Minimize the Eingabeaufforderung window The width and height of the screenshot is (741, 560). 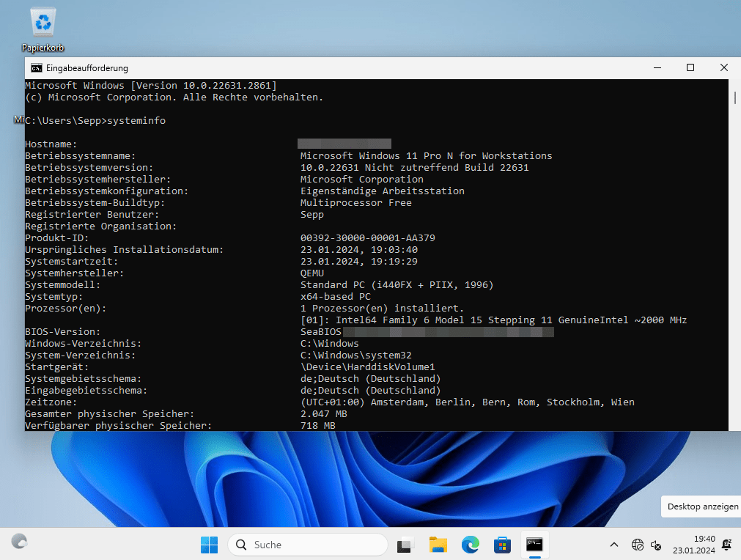pyautogui.click(x=657, y=68)
